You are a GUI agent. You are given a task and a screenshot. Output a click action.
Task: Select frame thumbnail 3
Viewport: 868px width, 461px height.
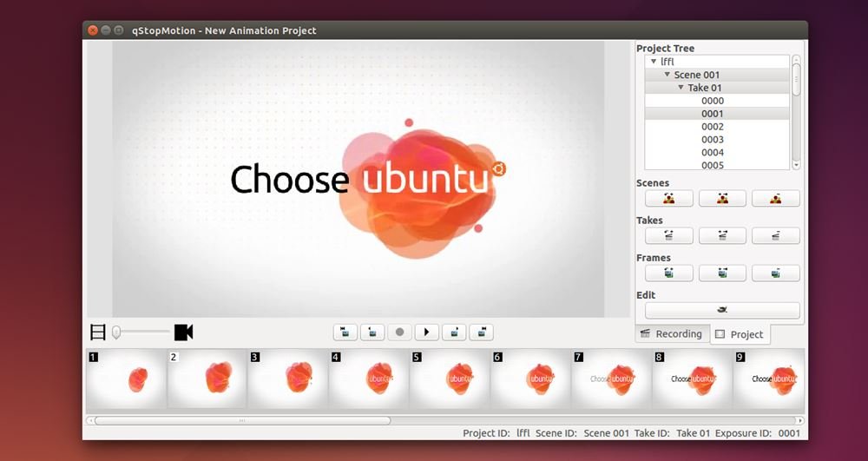pyautogui.click(x=288, y=379)
